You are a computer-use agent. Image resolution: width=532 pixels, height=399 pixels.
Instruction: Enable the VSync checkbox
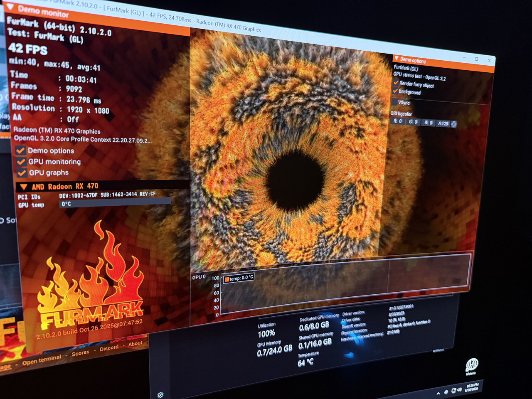tap(394, 101)
